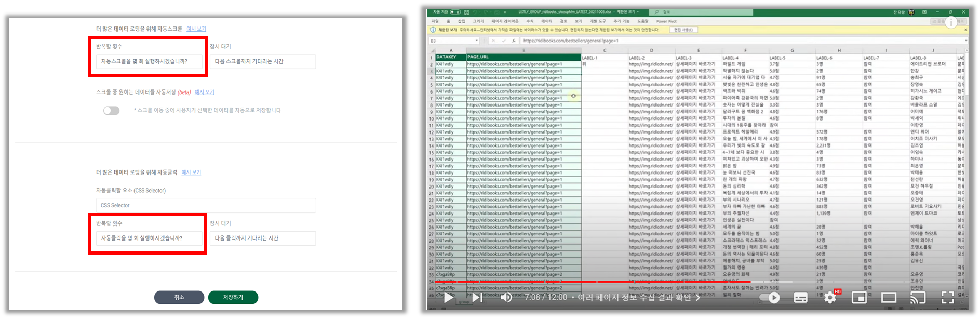Image resolution: width=980 pixels, height=319 pixels.
Task: Click the 저장하기 button
Action: 233,297
